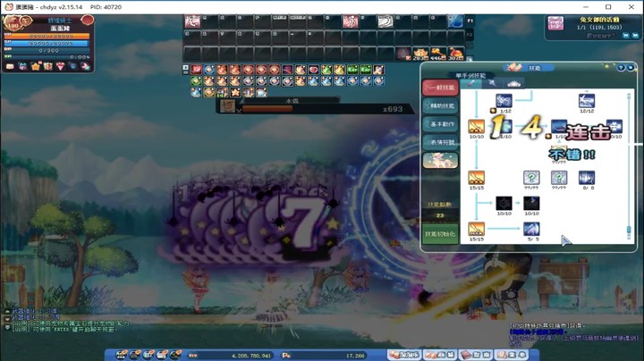The width and height of the screenshot is (644, 361).
Task: Select the third icon tab above the skill tree
Action: pos(513,84)
